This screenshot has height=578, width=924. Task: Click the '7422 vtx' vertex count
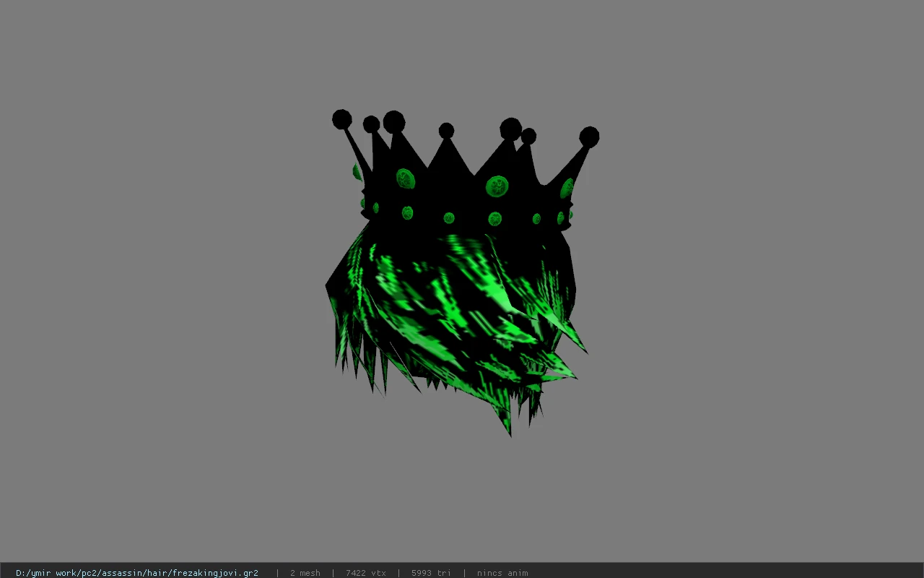click(x=365, y=573)
